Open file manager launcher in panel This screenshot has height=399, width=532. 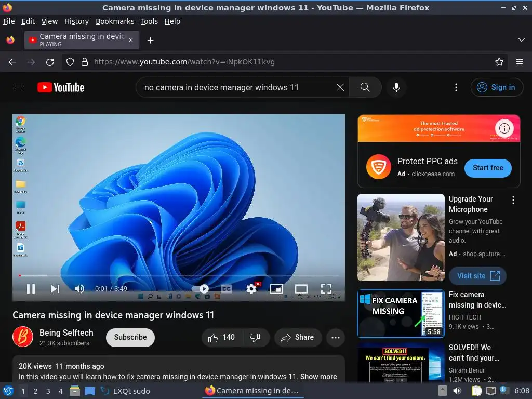(x=75, y=391)
